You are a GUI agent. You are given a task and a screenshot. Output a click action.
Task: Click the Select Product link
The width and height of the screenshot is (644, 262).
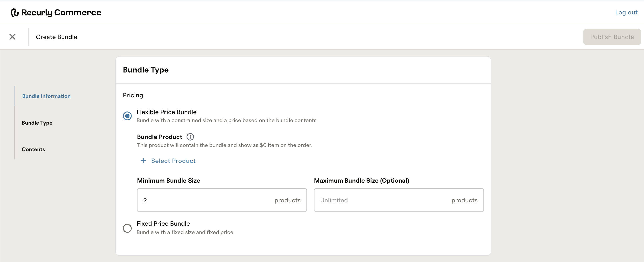click(x=173, y=161)
